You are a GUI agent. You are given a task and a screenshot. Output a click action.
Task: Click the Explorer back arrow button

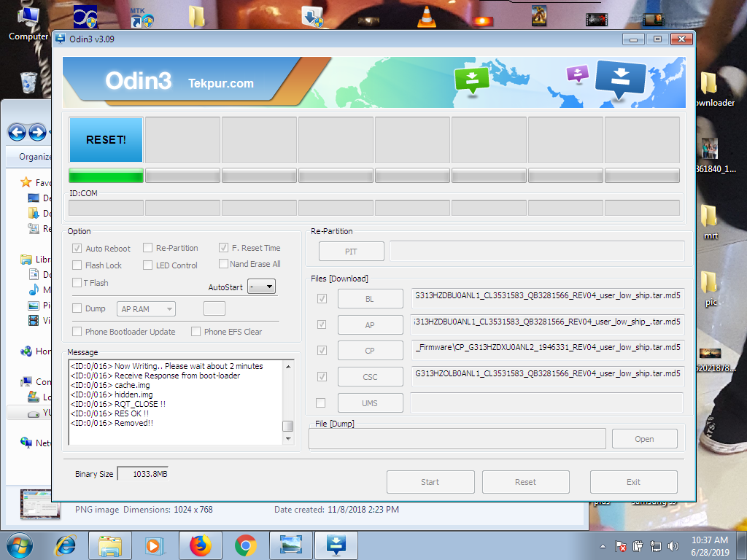click(x=18, y=132)
